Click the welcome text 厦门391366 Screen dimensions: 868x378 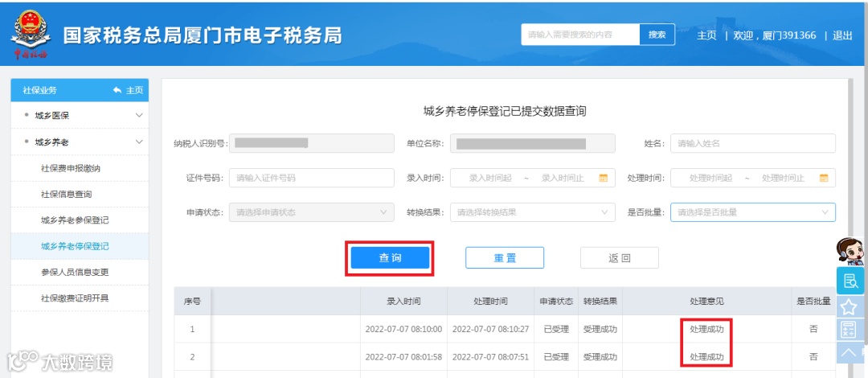789,35
